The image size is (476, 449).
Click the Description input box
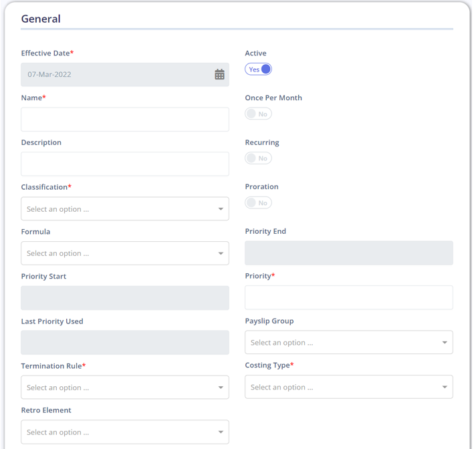(125, 164)
